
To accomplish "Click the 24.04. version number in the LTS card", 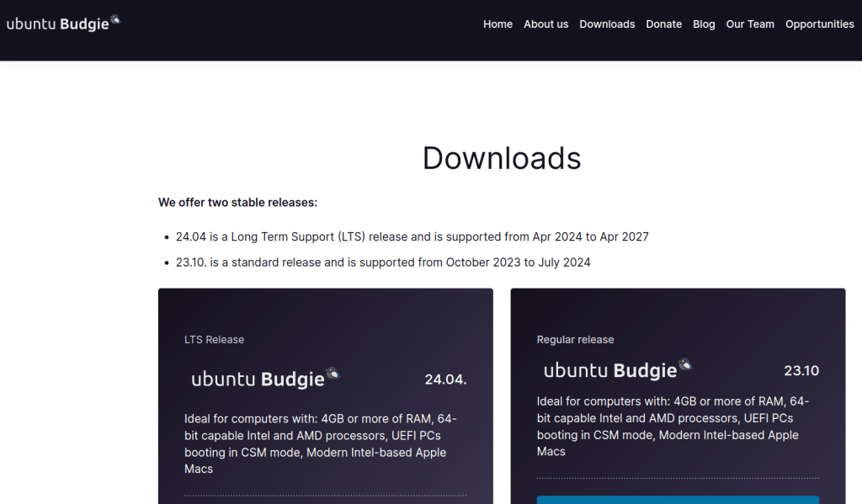I will pyautogui.click(x=445, y=379).
